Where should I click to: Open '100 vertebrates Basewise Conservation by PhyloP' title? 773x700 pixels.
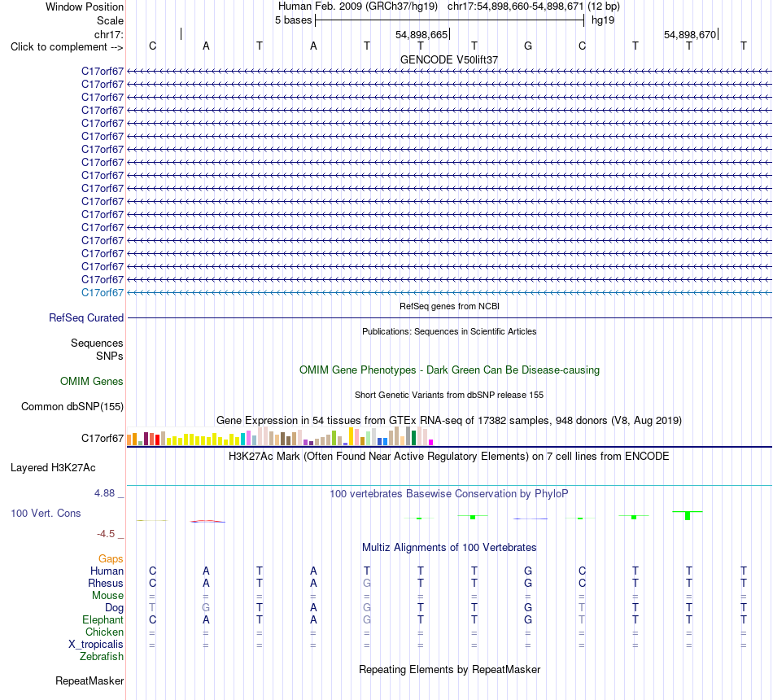[x=449, y=494]
